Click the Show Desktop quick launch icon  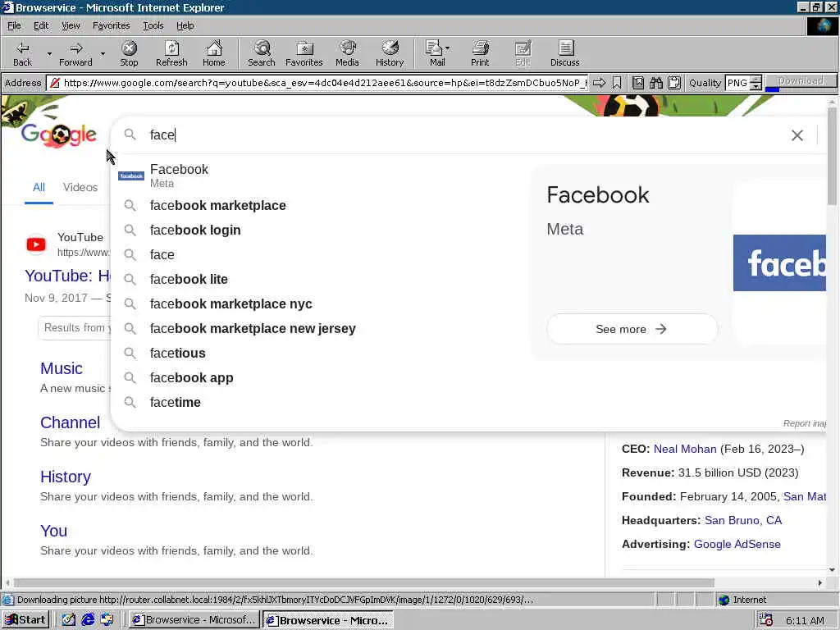tap(68, 620)
